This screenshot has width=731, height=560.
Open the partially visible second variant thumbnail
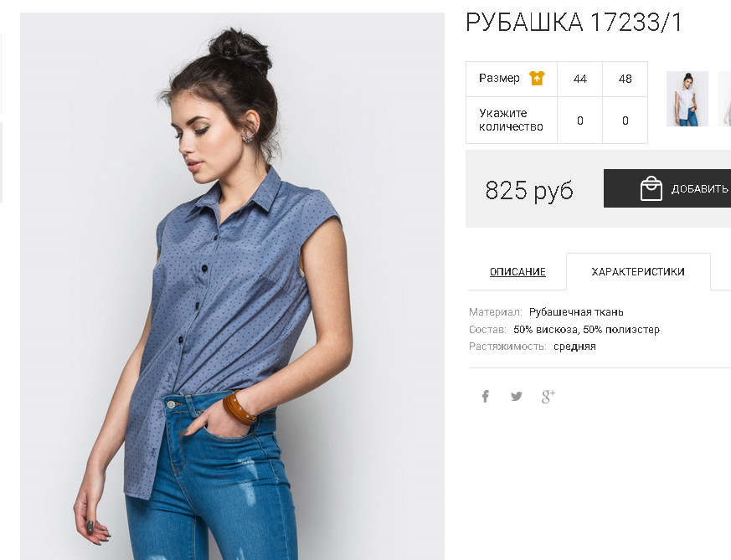725,99
